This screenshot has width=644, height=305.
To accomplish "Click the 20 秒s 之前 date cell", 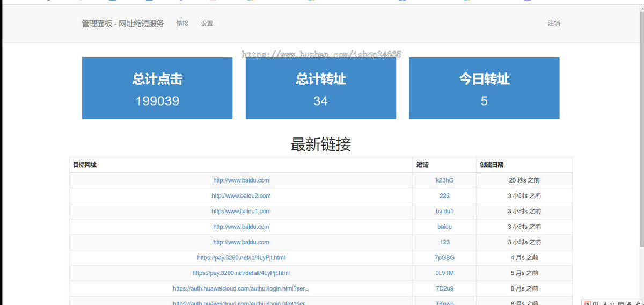I will click(x=524, y=180).
